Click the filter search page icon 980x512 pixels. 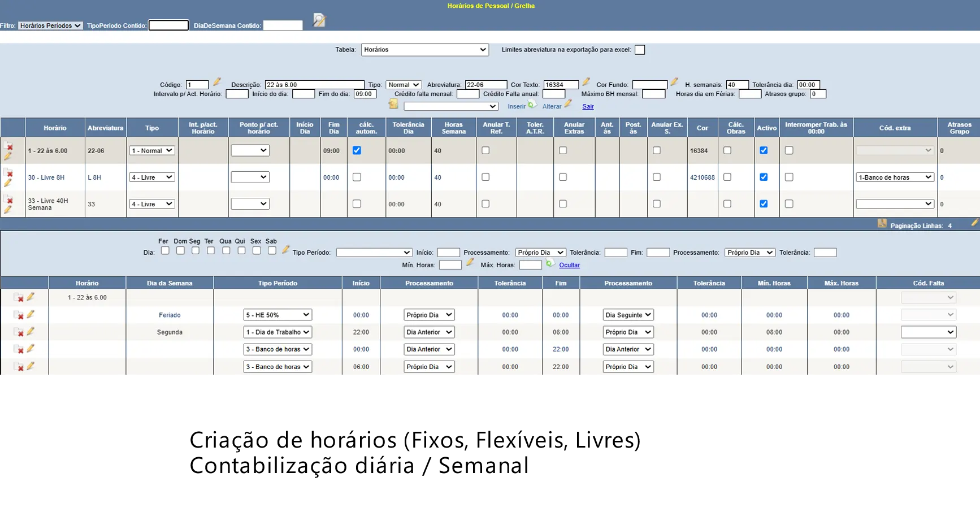[319, 20]
